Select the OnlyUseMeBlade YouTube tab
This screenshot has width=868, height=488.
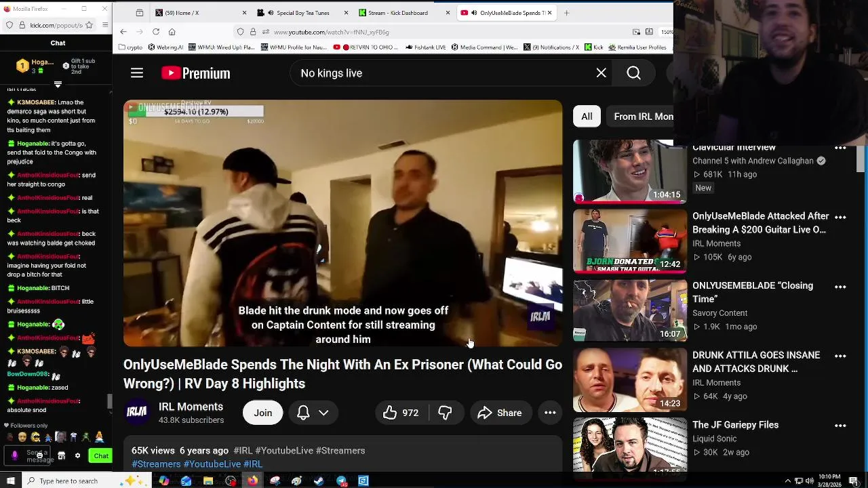pyautogui.click(x=505, y=13)
